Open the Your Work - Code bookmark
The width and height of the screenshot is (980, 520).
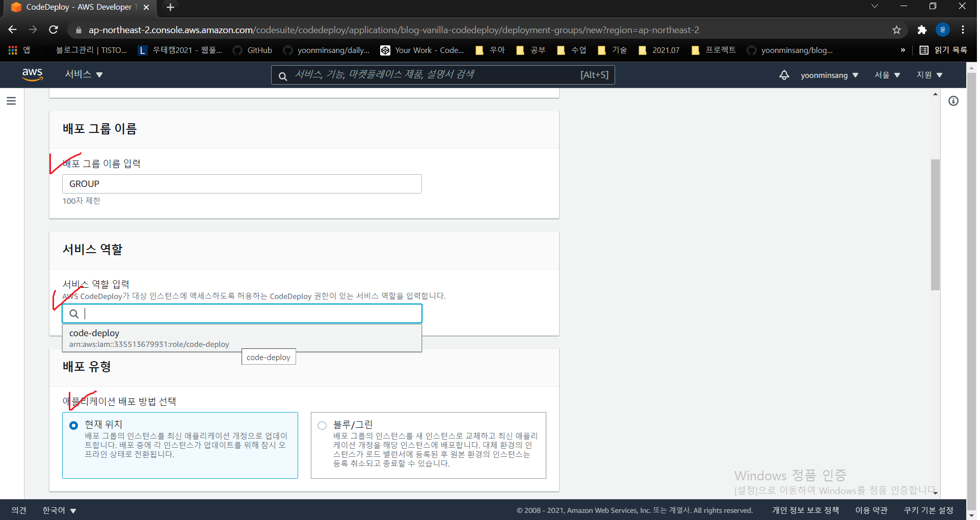[x=422, y=50]
